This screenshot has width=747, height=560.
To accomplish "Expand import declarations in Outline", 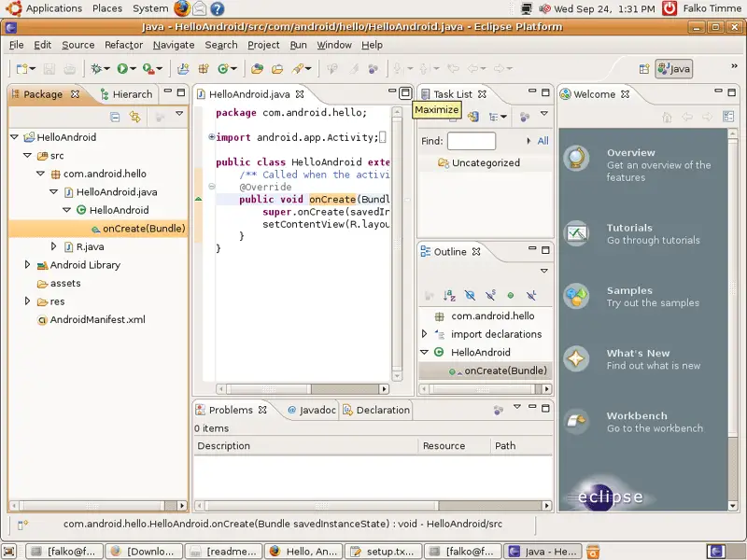I will pyautogui.click(x=425, y=334).
